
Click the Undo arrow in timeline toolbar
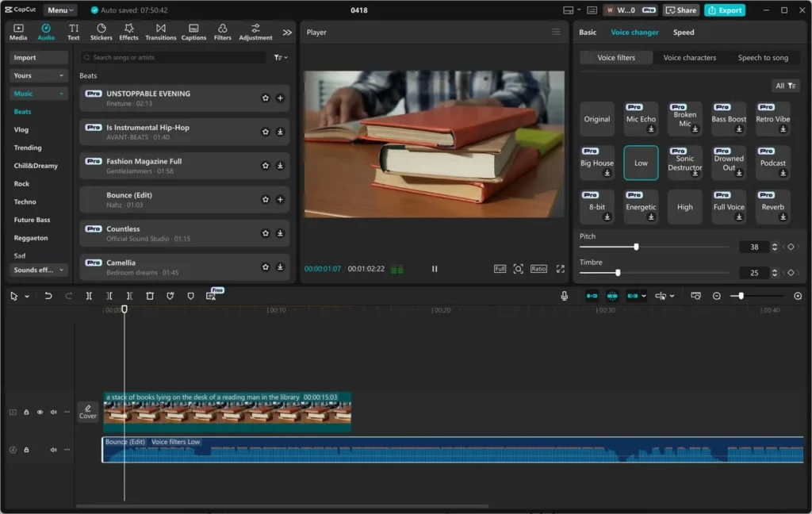point(48,296)
